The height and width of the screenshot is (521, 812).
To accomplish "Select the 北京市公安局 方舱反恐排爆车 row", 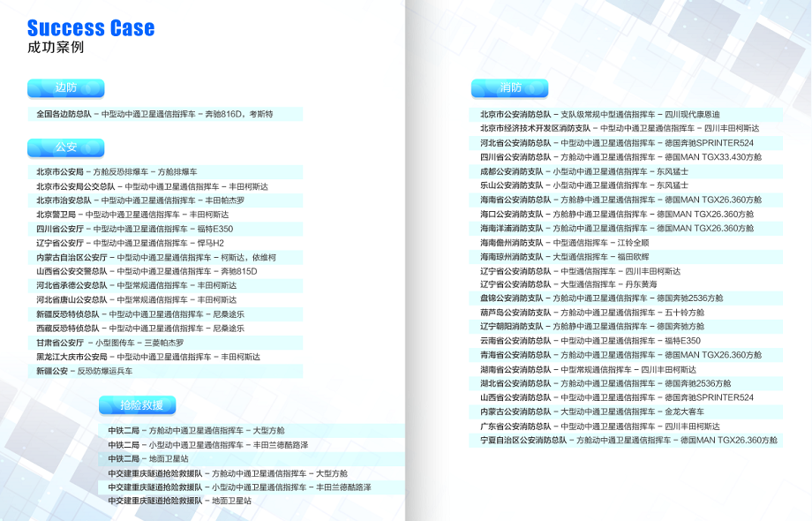I will coord(165,172).
